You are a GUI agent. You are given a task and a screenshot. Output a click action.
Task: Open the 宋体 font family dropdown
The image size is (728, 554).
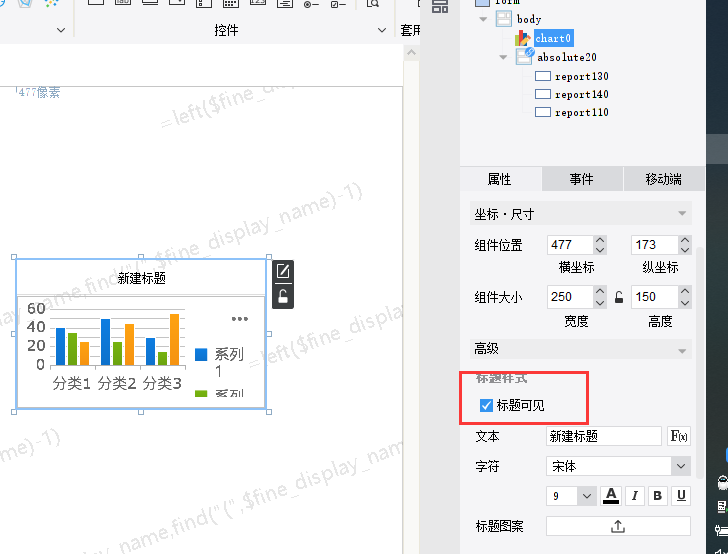(681, 466)
